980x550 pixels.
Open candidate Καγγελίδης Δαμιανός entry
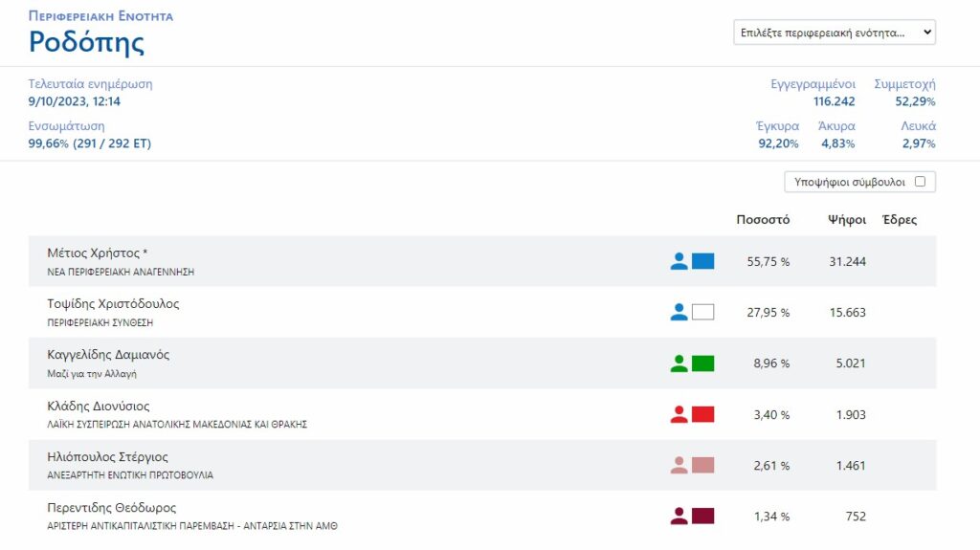coord(108,355)
